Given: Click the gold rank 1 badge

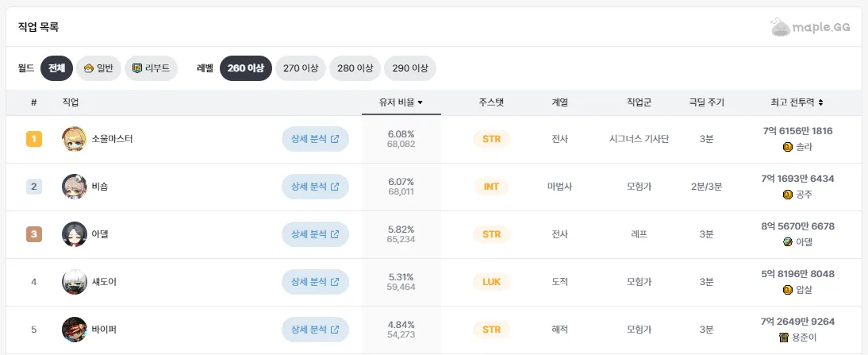Looking at the screenshot, I should tap(33, 139).
